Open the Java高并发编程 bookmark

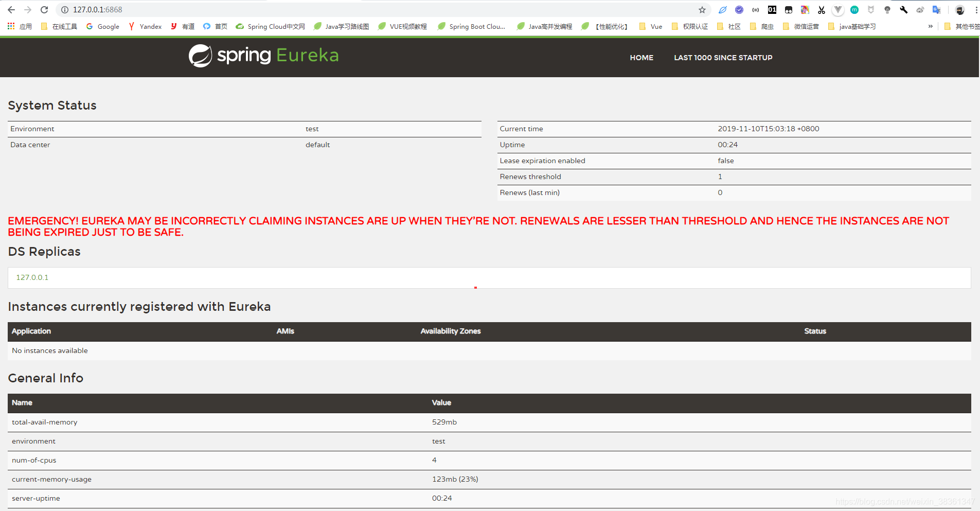[x=545, y=26]
